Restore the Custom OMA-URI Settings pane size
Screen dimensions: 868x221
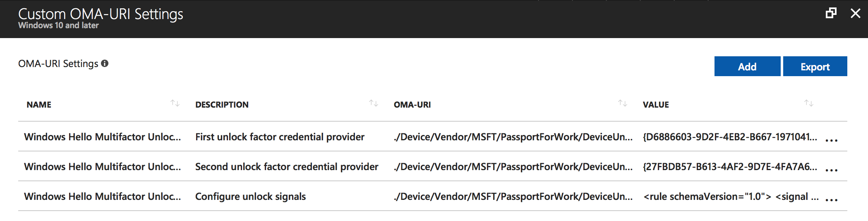click(831, 13)
